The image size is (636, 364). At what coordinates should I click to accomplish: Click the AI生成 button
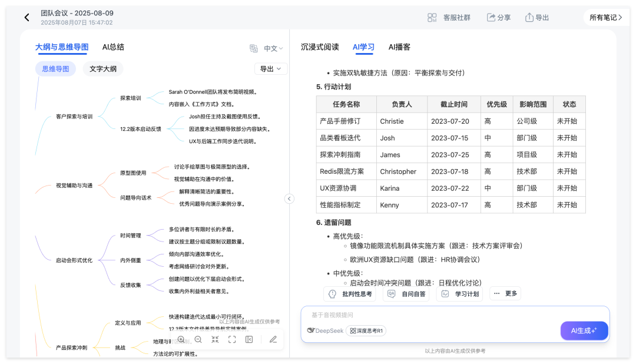584,330
